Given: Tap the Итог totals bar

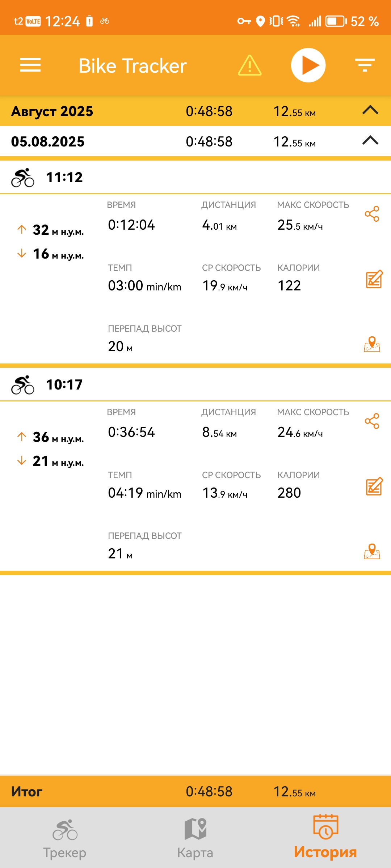Looking at the screenshot, I should [x=195, y=792].
